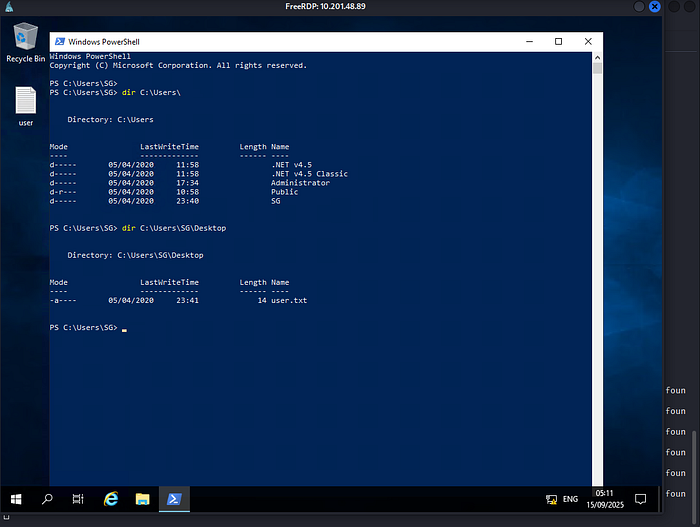700x527 pixels.
Task: Click the 'Windows PowerShell' title text
Action: click(104, 42)
